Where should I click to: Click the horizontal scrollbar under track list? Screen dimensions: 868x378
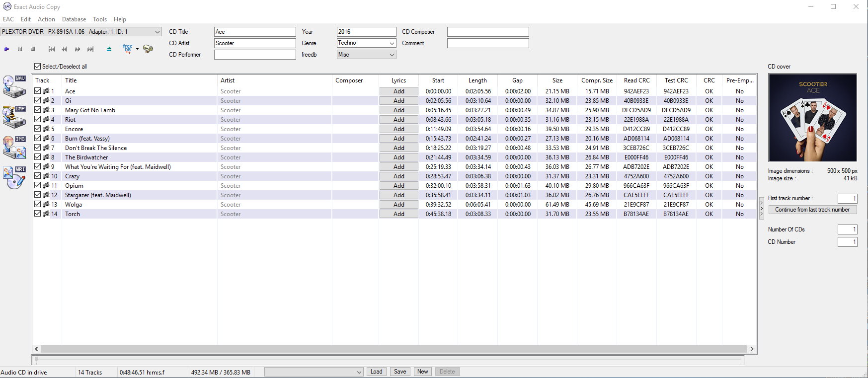click(x=394, y=349)
